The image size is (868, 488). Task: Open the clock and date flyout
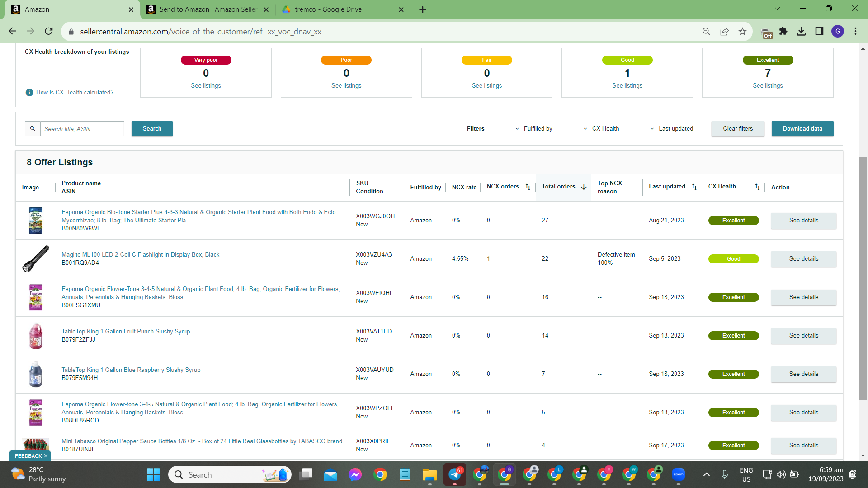pyautogui.click(x=826, y=474)
